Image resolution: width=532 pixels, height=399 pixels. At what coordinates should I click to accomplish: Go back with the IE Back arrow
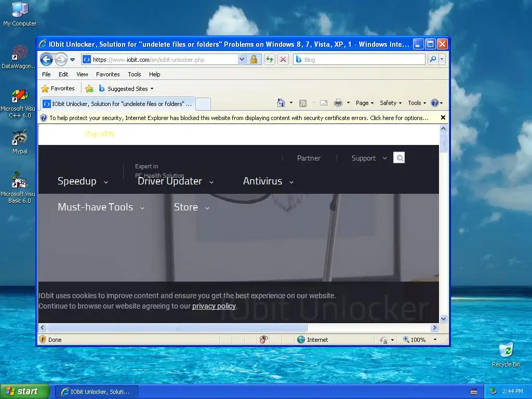tap(46, 60)
